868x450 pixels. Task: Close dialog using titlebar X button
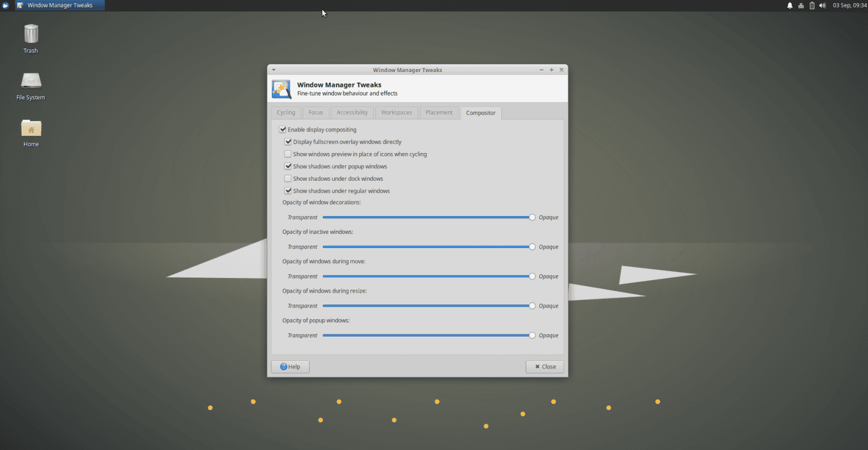click(x=561, y=70)
